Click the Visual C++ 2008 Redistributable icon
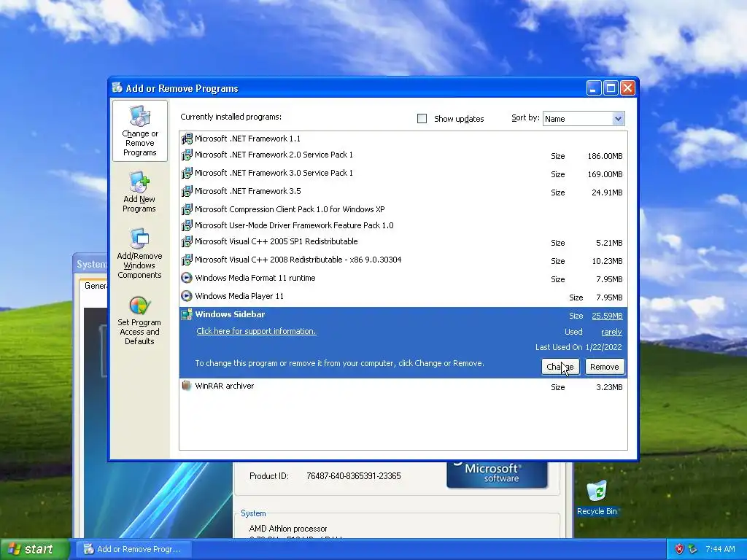747x560 pixels. click(x=187, y=260)
